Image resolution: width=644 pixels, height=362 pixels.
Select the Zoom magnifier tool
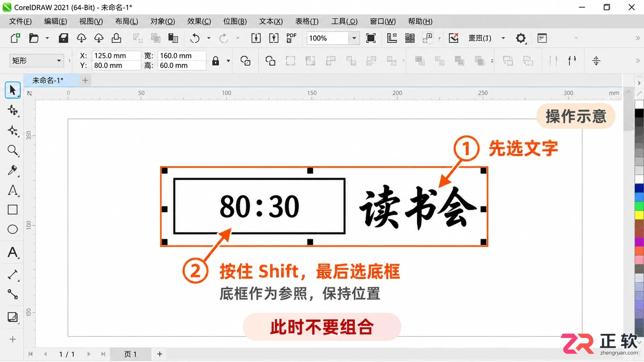tap(13, 150)
